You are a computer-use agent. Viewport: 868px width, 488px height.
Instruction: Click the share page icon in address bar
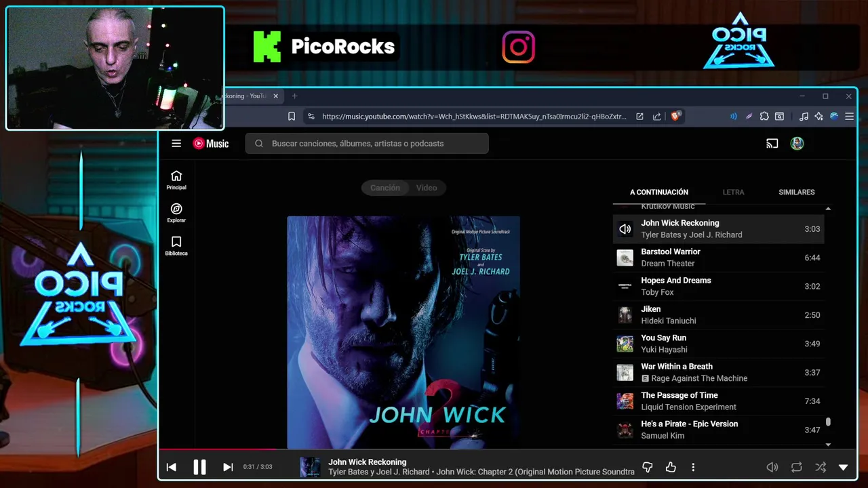click(x=656, y=117)
